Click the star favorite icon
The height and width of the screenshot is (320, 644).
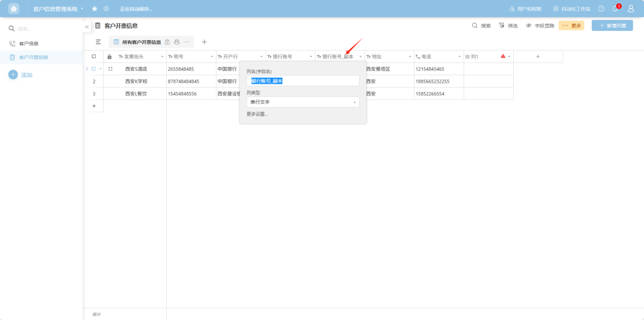click(95, 9)
